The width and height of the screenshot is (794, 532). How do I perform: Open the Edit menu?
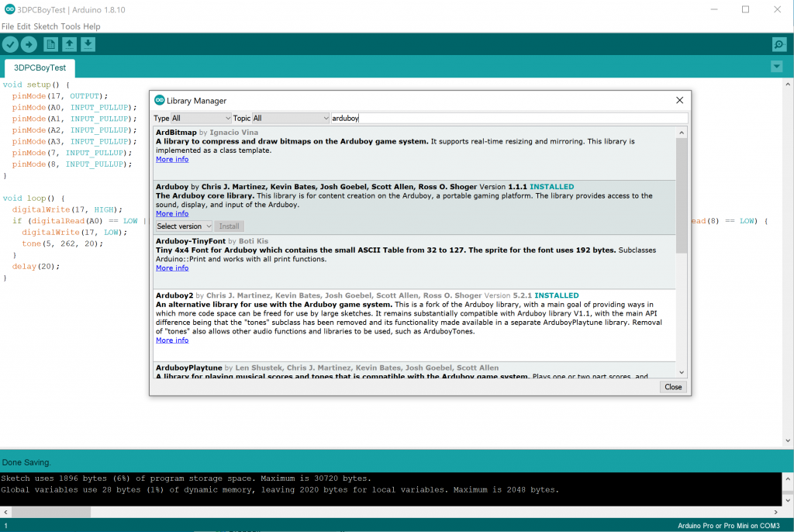(24, 26)
